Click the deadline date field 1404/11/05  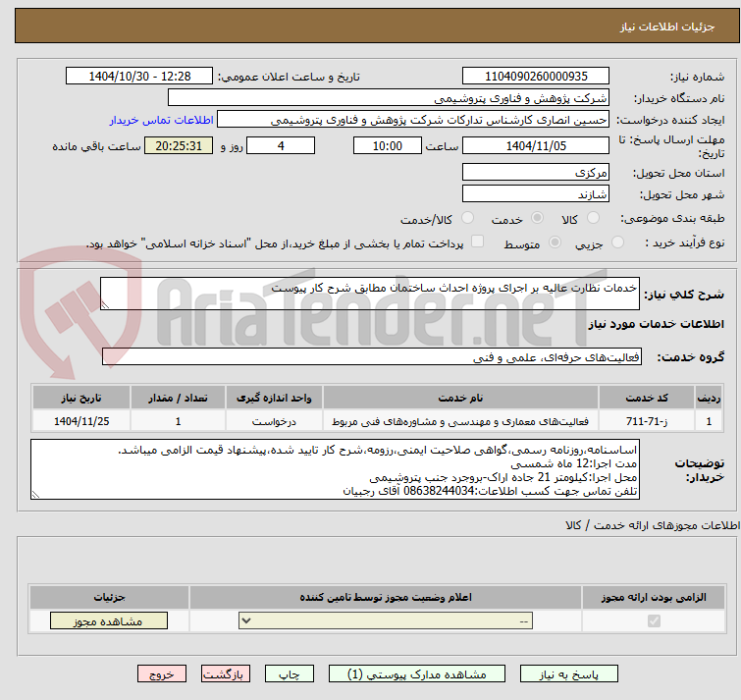[536, 145]
